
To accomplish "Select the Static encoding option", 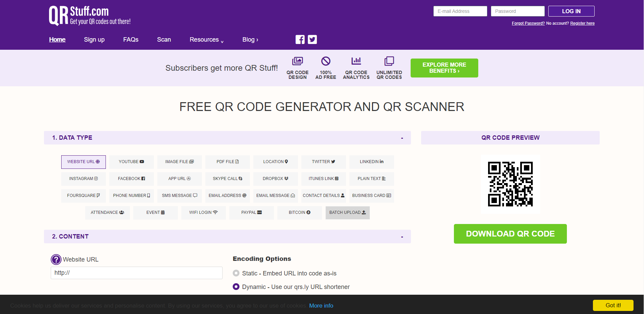I will coord(236,273).
